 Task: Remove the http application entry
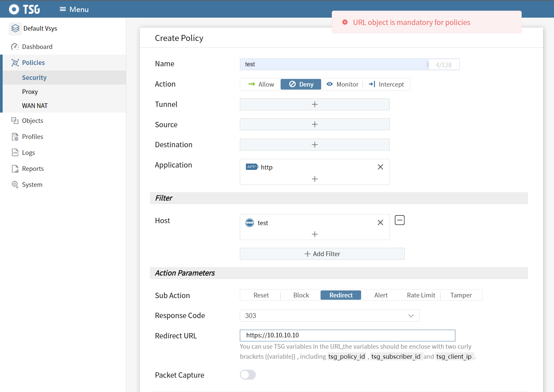tap(380, 167)
